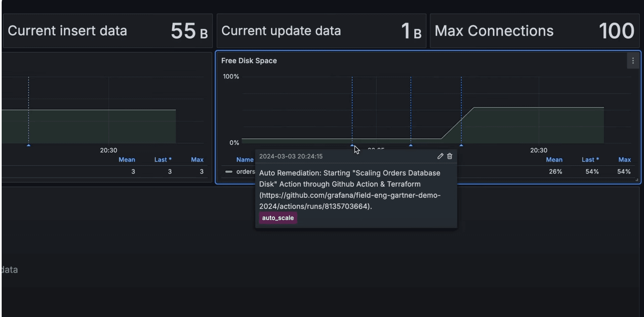644x317 pixels.
Task: Edit the annotation using the pencil icon
Action: (x=440, y=156)
